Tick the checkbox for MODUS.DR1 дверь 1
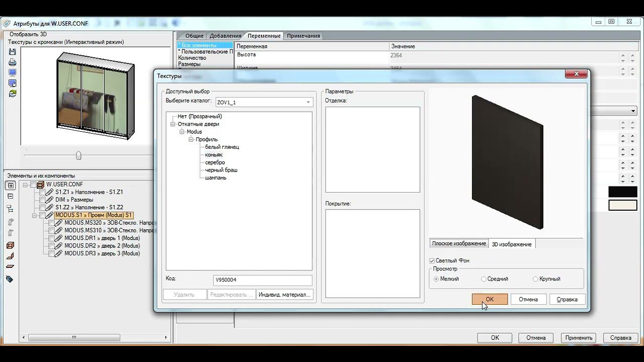Viewport: 644px width, 362px height. [51, 238]
